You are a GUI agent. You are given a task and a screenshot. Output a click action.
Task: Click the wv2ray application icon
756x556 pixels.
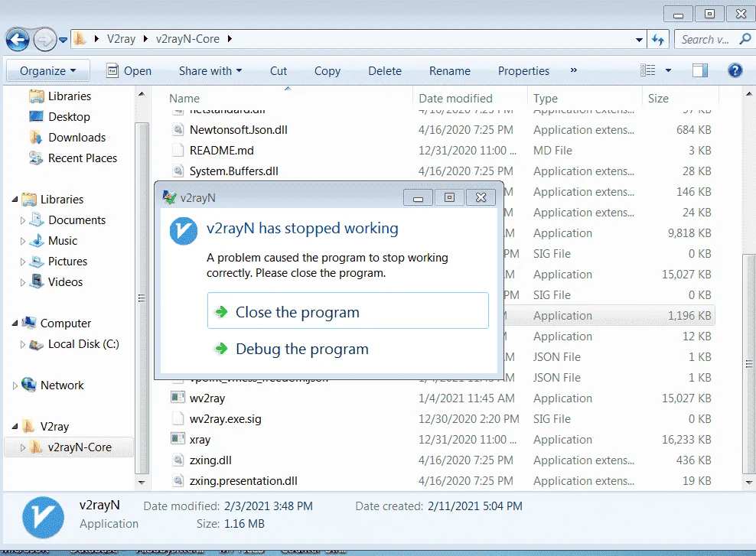click(x=178, y=398)
